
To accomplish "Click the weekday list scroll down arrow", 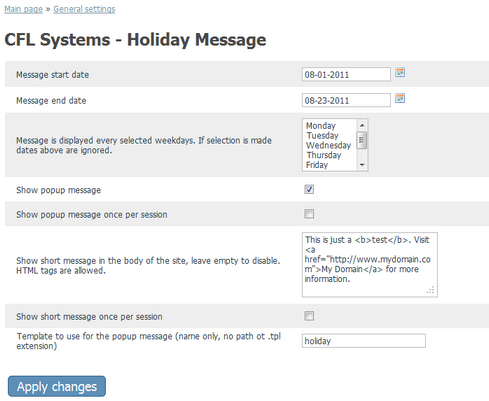I will tap(362, 165).
